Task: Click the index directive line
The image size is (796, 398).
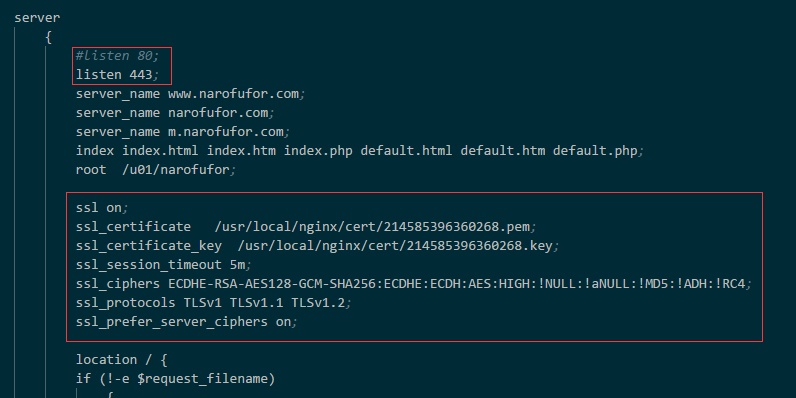Action: click(x=360, y=151)
